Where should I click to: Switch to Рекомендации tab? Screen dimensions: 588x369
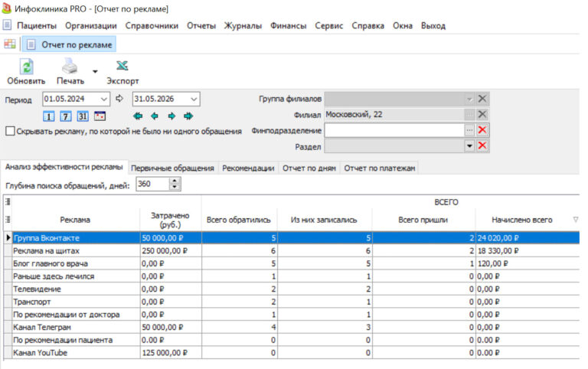pyautogui.click(x=248, y=168)
